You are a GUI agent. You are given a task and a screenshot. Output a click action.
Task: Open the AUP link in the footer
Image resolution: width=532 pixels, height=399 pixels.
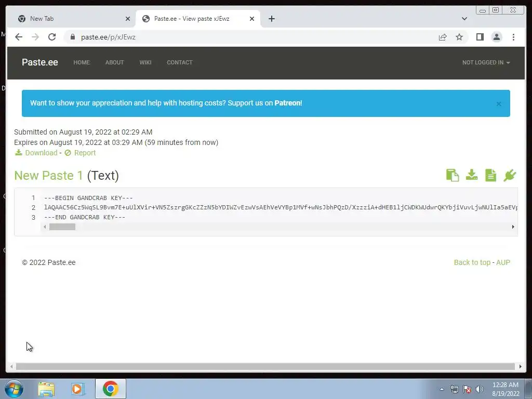point(503,262)
